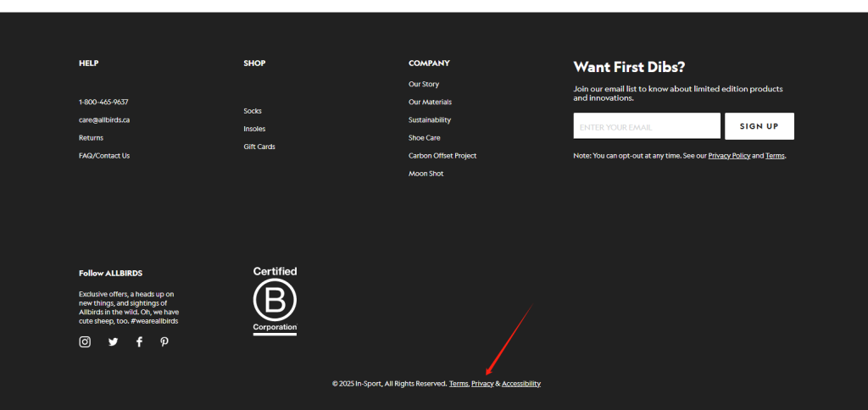This screenshot has height=410, width=868.
Task: Go to the Returns page
Action: pos(91,137)
